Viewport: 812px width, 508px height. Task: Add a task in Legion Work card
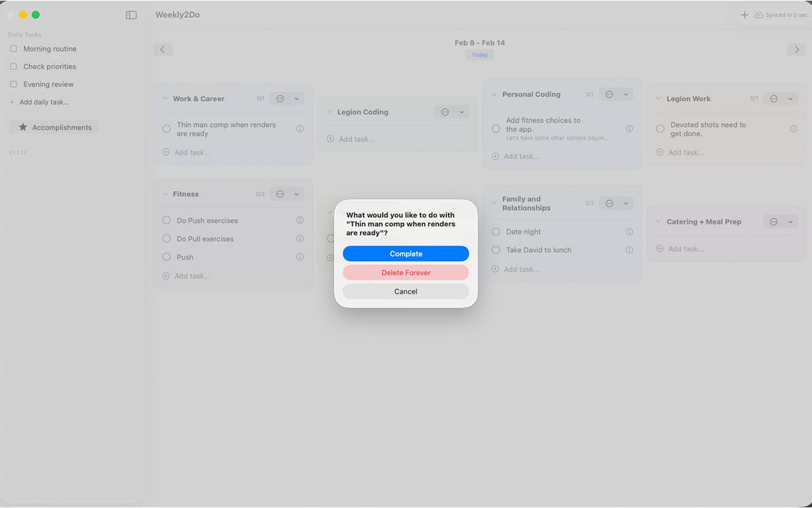(680, 152)
